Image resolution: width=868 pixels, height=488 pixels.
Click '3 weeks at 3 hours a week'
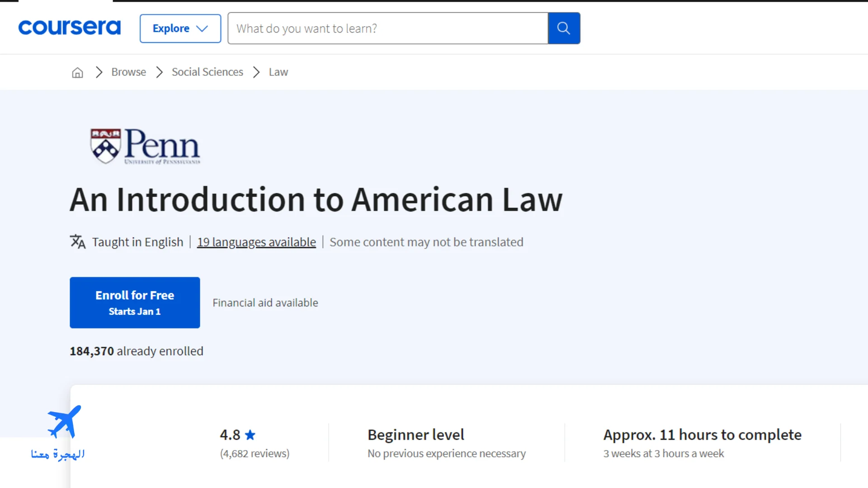point(663,454)
